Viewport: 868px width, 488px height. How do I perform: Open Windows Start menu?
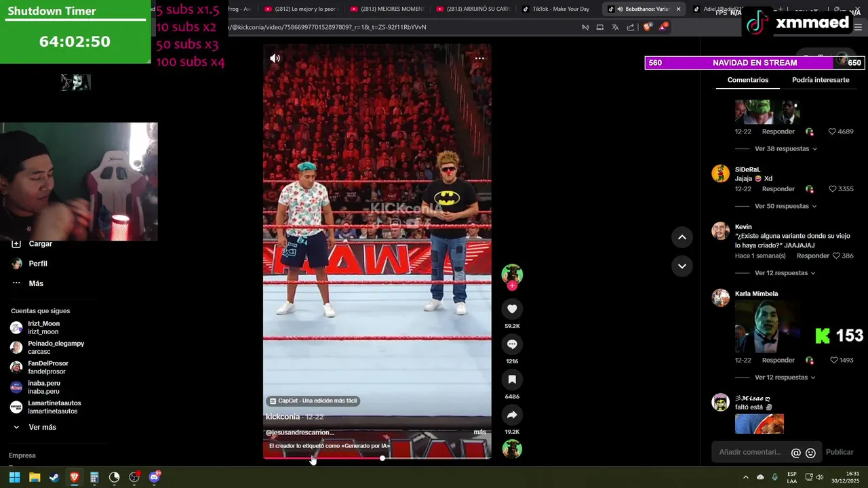point(14,477)
